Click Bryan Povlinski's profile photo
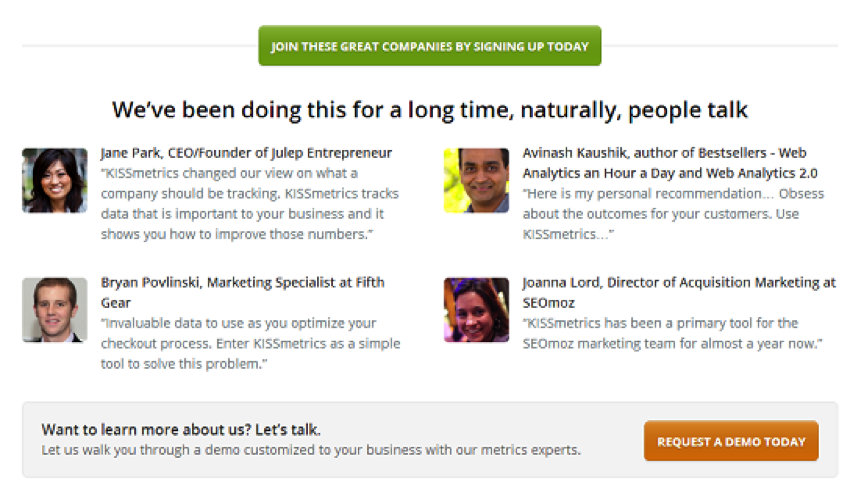Image resolution: width=860 pixels, height=491 pixels. point(55,310)
